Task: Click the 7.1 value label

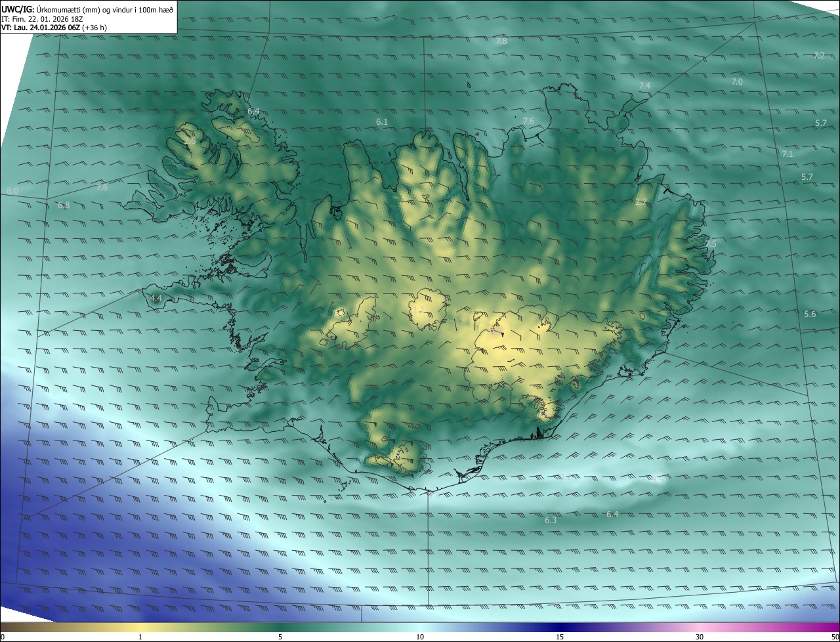Action: coord(788,154)
